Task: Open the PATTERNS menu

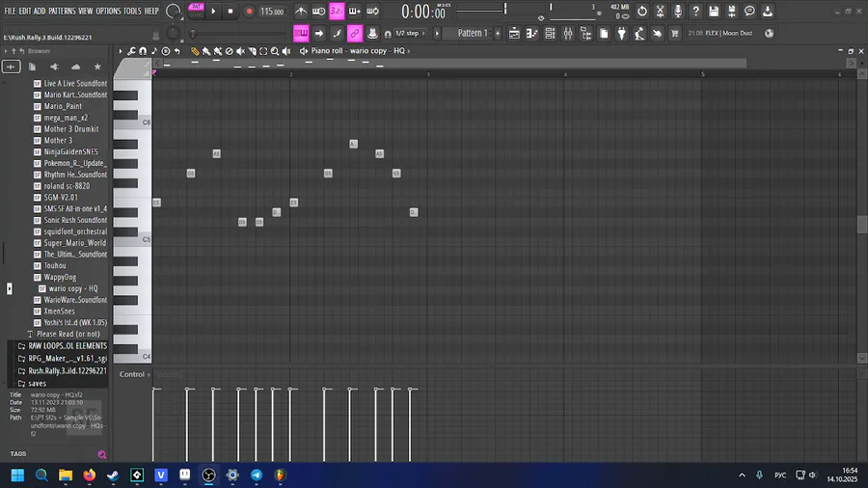Action: pyautogui.click(x=62, y=11)
